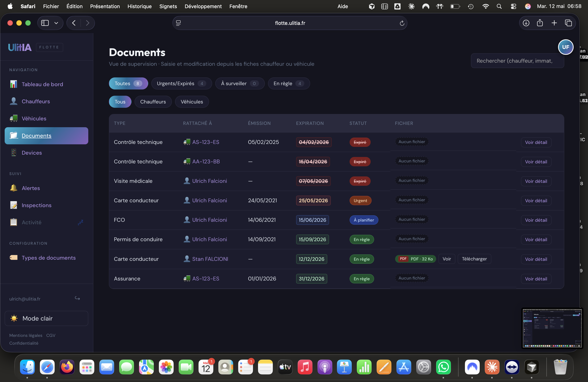
Task: Filter by Urgents/Expirés documents
Action: tap(182, 83)
